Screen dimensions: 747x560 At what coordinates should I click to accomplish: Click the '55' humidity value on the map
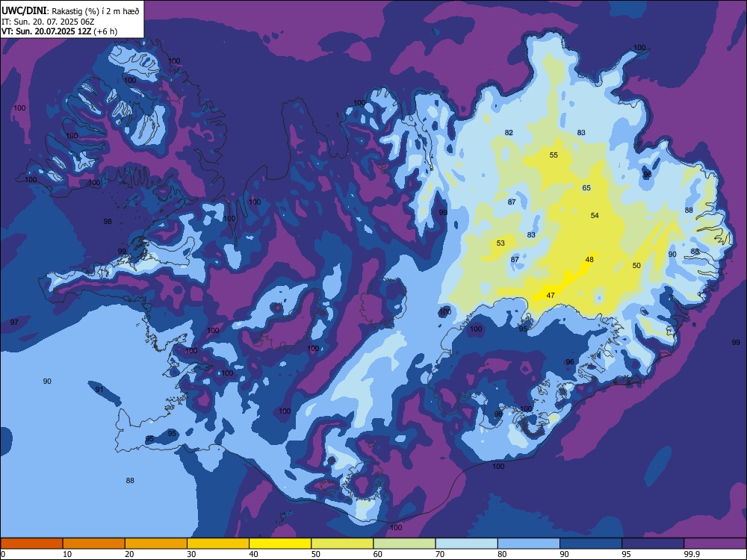click(554, 155)
